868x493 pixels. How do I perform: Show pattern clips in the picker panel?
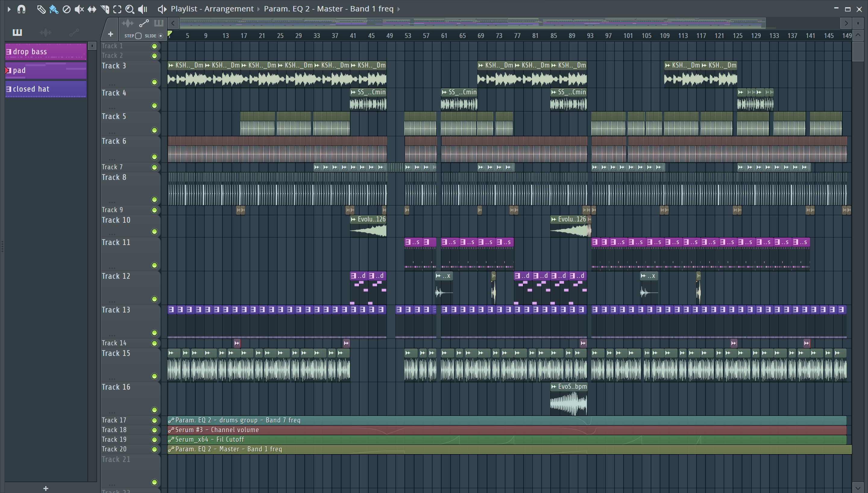pos(17,32)
